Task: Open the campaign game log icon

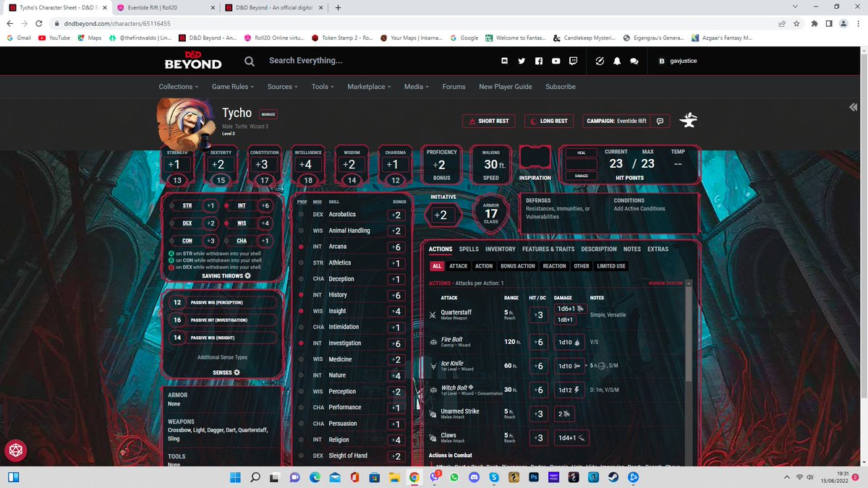Action: point(660,121)
